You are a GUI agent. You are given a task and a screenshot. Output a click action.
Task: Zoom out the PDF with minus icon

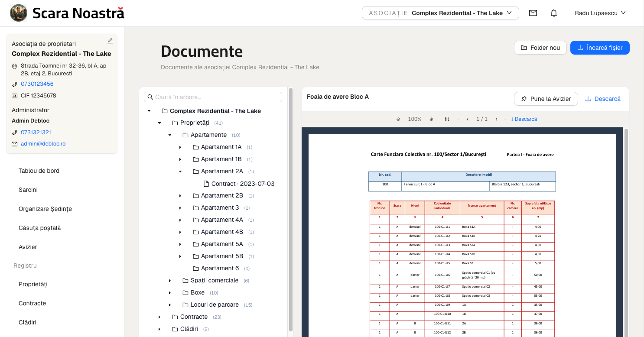click(398, 119)
